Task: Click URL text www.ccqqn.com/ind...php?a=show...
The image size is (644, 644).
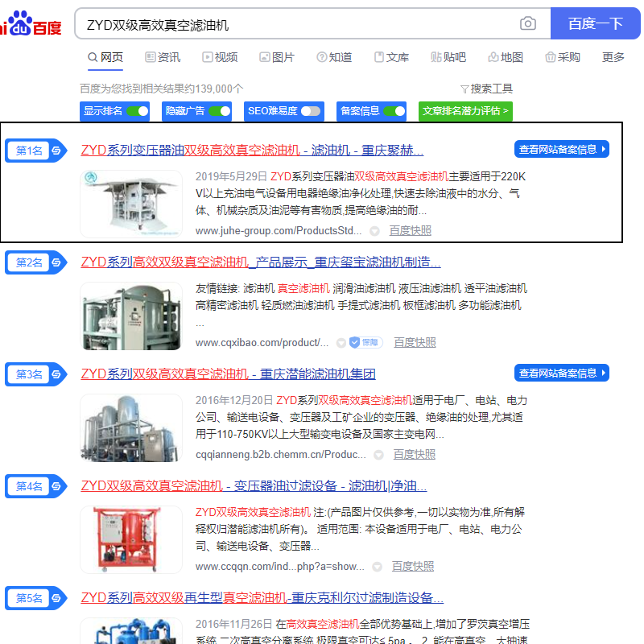Action: pyautogui.click(x=279, y=567)
